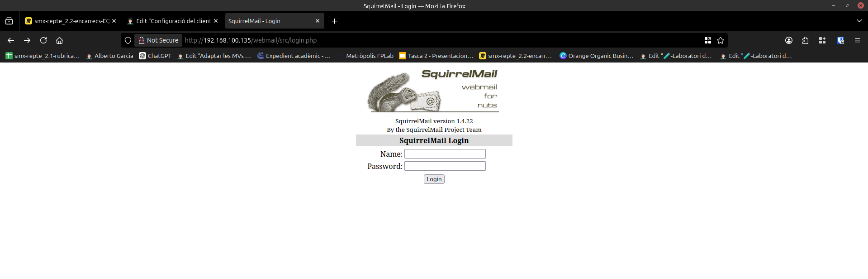The height and width of the screenshot is (279, 868).
Task: Open a new tab with the plus button
Action: point(334,21)
